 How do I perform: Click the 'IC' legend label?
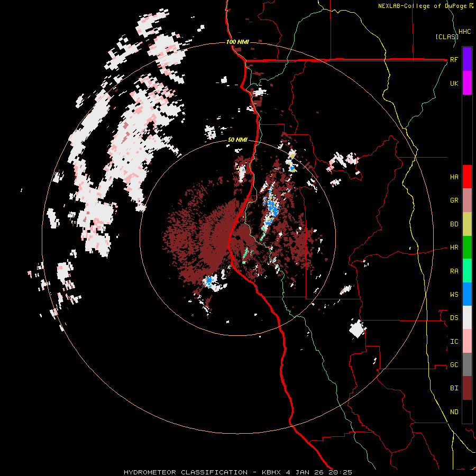pos(454,342)
